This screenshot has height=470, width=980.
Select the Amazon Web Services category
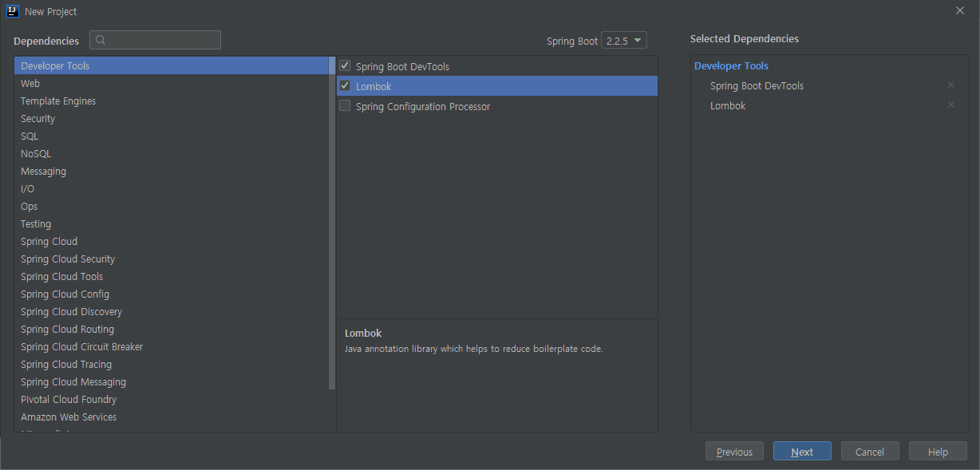click(x=172, y=417)
